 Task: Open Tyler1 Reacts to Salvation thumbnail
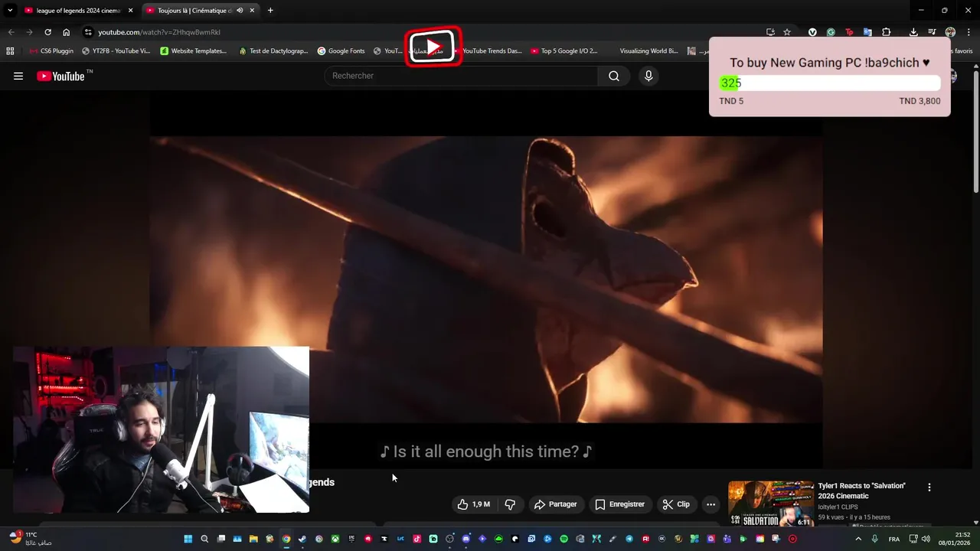[770, 504]
